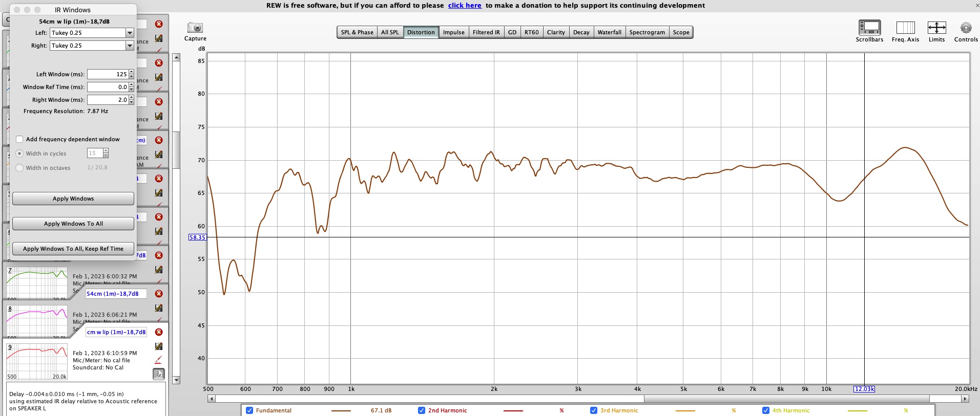Switch to the Scope tab
Screen dimensions: 980x416
click(x=681, y=32)
